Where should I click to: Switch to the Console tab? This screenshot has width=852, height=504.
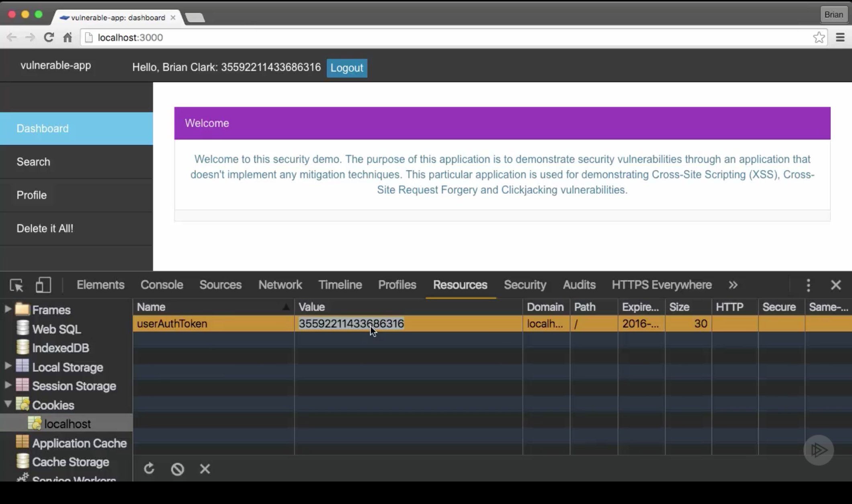click(162, 285)
